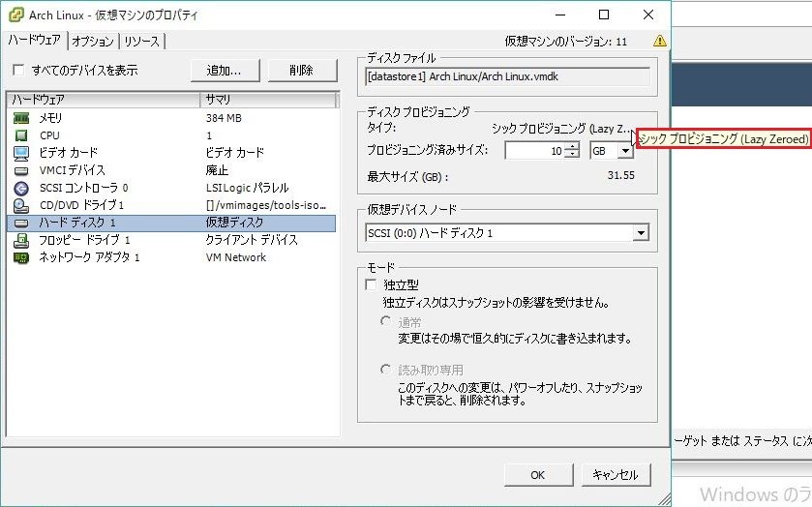Select the 通常 radio button
This screenshot has height=507, width=812.
click(x=386, y=321)
